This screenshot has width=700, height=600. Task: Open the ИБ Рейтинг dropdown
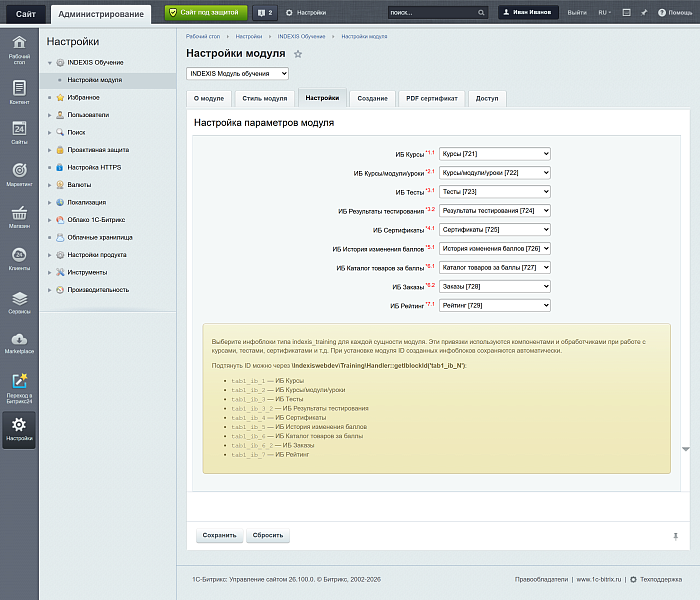pos(495,305)
